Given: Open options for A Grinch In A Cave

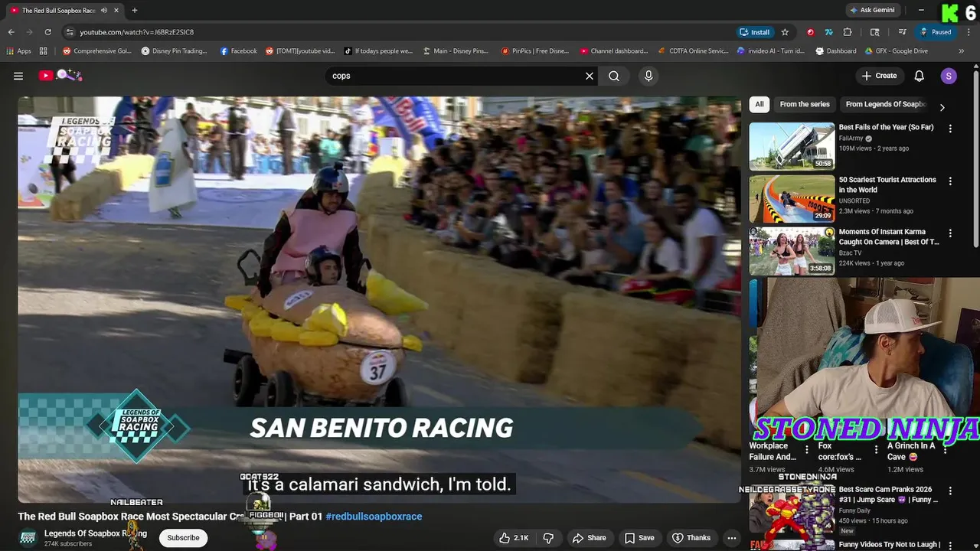Looking at the screenshot, I should coord(945,450).
